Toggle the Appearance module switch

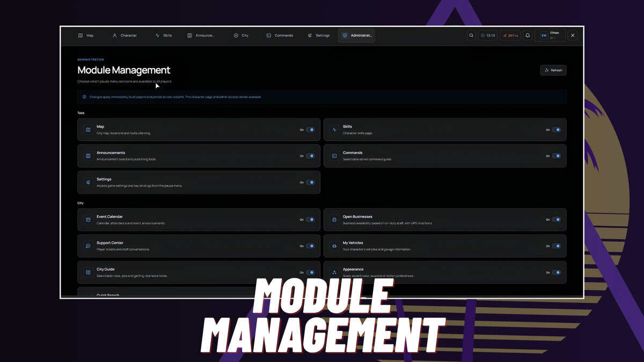point(557,272)
